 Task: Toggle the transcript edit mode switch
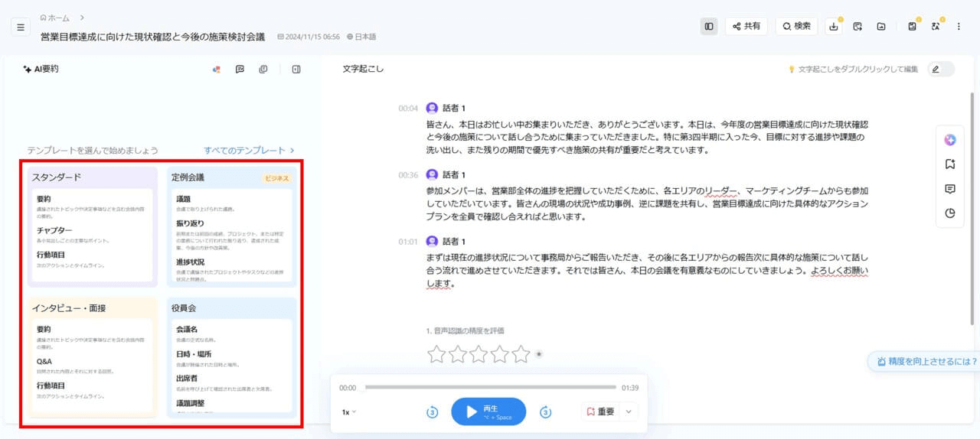tap(941, 70)
